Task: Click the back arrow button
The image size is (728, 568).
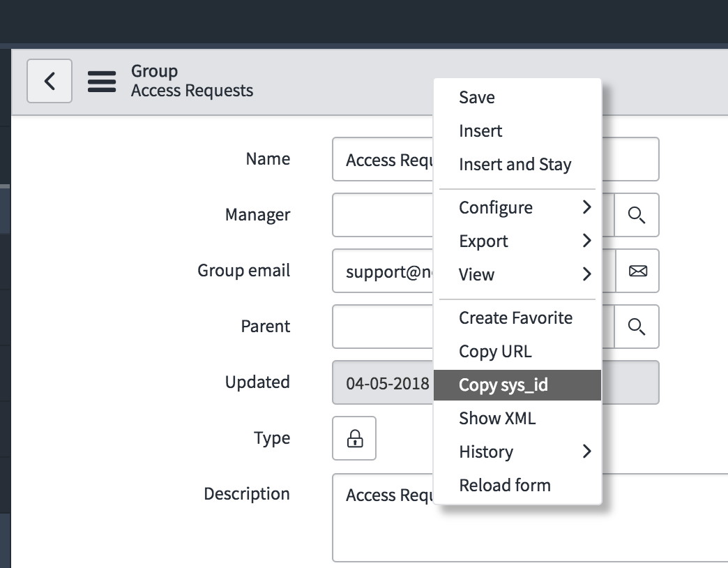Action: click(x=50, y=81)
